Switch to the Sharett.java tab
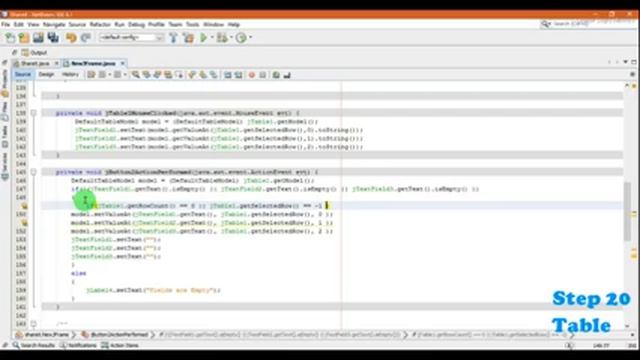Viewport: 640px width, 360px height. click(x=34, y=64)
